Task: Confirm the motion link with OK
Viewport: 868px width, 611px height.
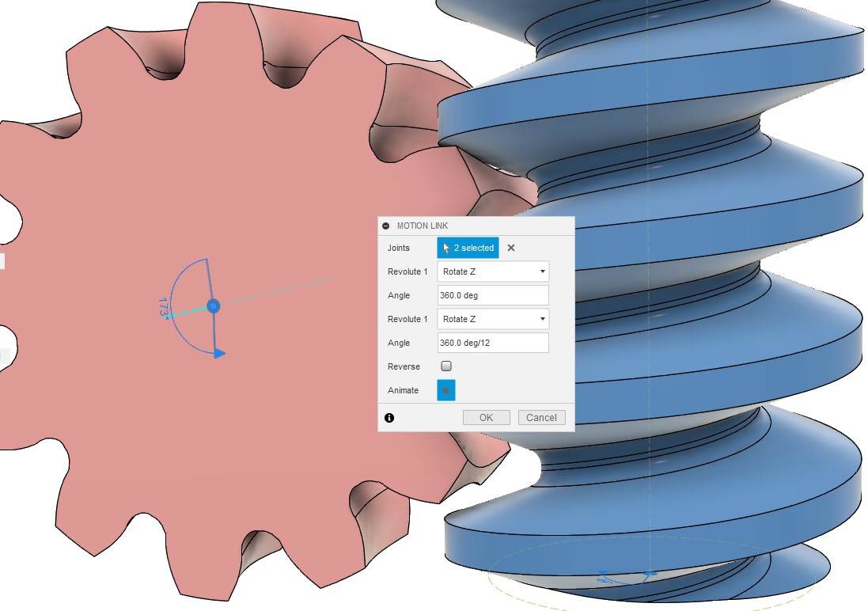Action: (486, 418)
